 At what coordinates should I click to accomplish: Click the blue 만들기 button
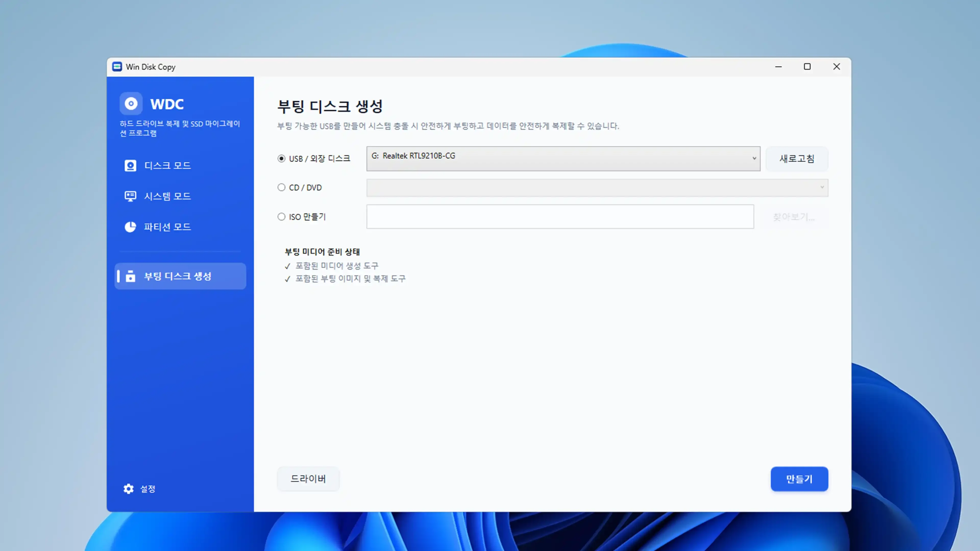[x=799, y=479]
